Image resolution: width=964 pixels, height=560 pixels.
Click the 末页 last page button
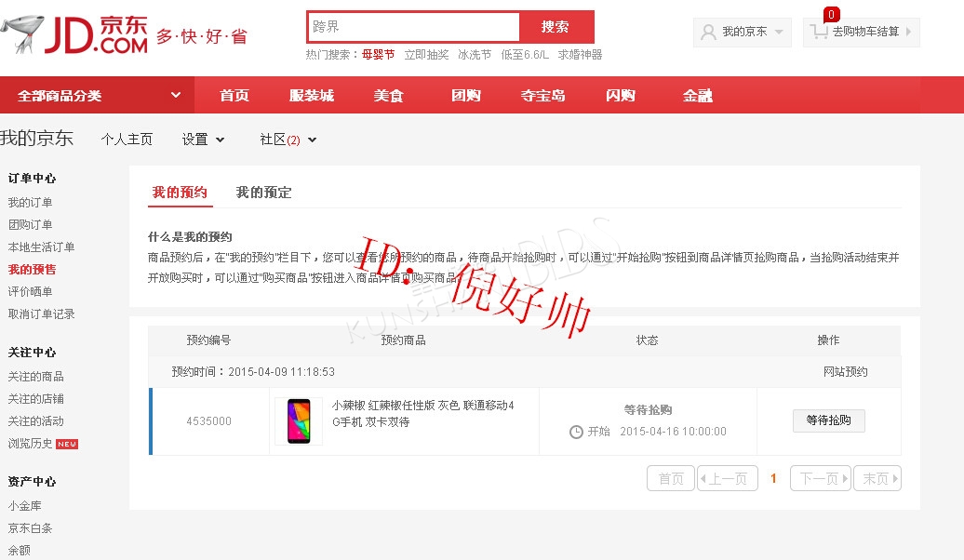[877, 478]
